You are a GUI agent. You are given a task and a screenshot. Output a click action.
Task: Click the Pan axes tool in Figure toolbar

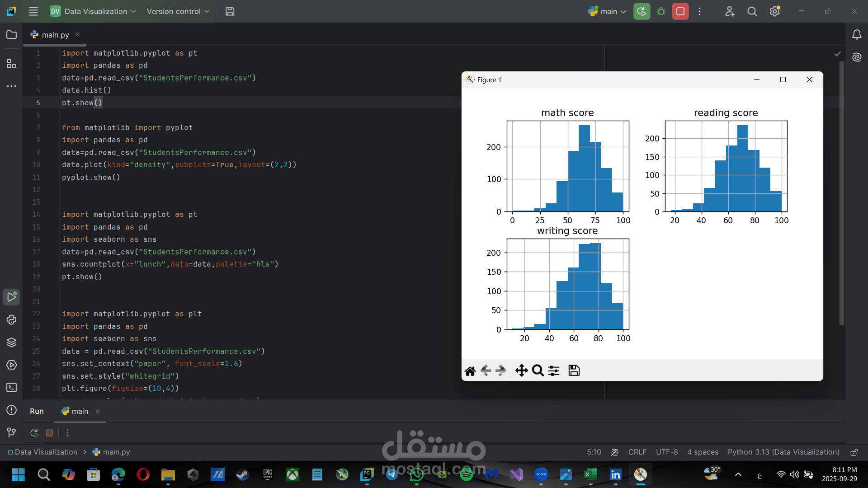(521, 371)
